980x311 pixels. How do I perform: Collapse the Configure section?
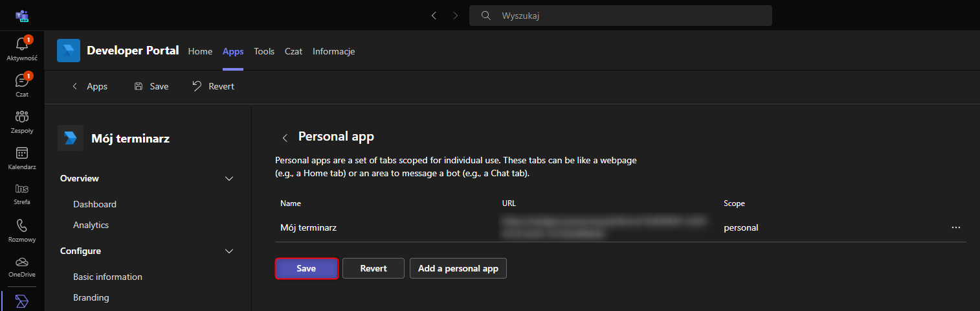point(228,251)
